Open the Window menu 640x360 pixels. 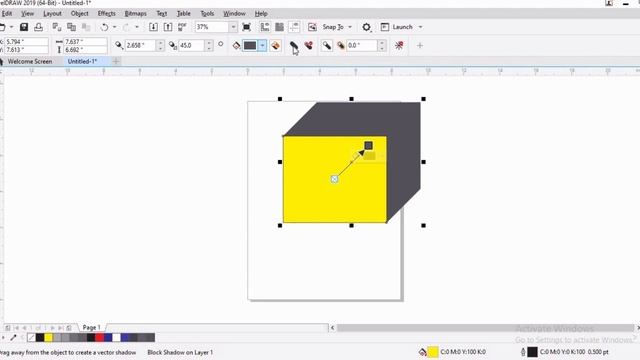tap(234, 13)
